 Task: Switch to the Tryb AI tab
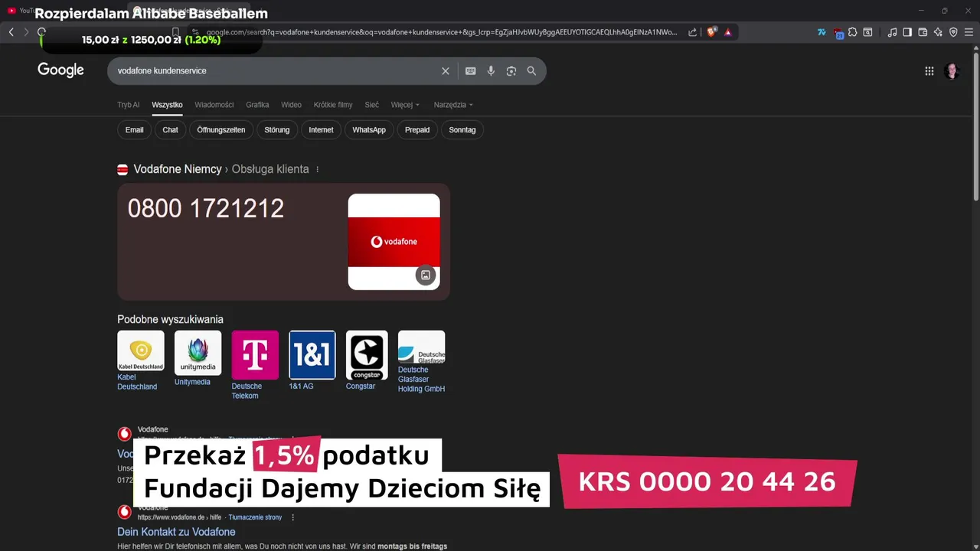tap(129, 105)
